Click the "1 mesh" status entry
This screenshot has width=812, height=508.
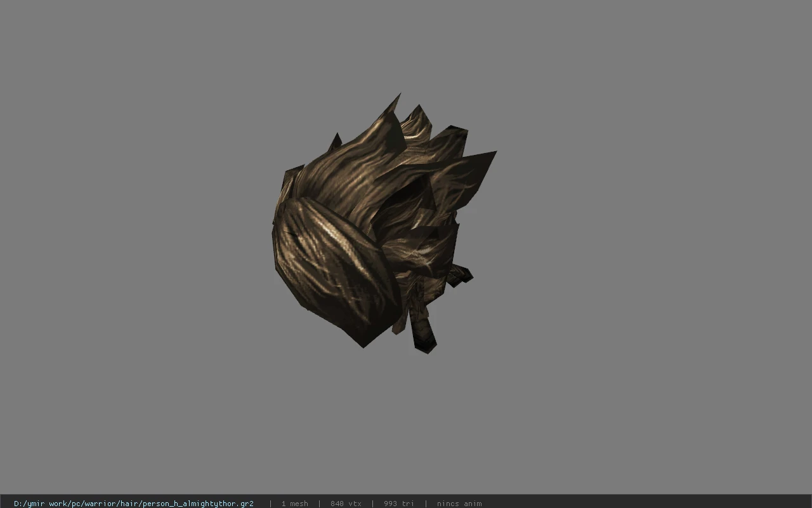click(x=294, y=504)
